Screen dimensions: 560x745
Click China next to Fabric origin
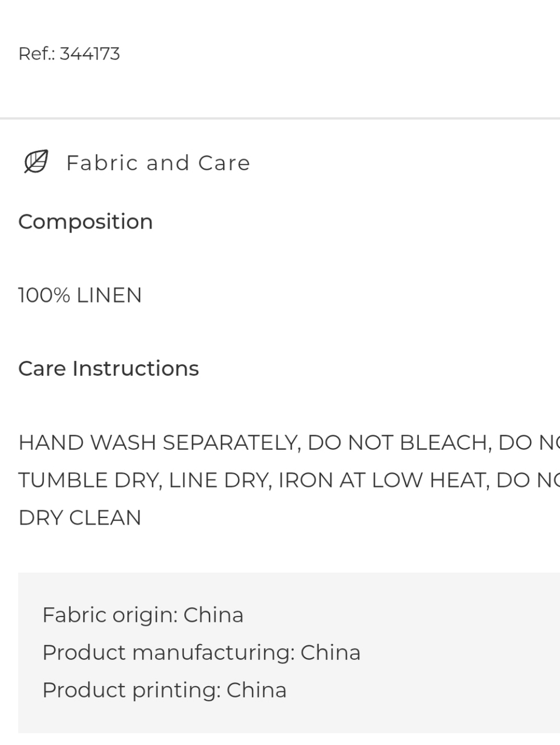coord(213,615)
